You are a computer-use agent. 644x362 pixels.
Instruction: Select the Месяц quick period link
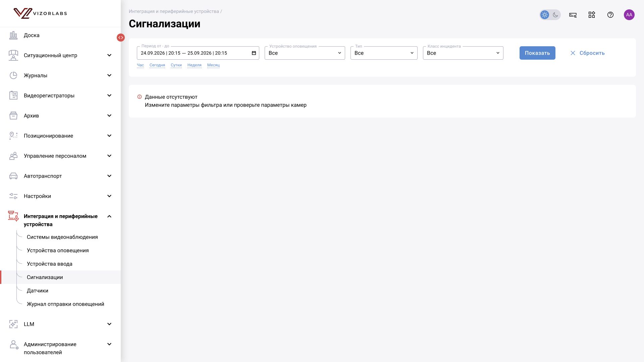tap(213, 65)
